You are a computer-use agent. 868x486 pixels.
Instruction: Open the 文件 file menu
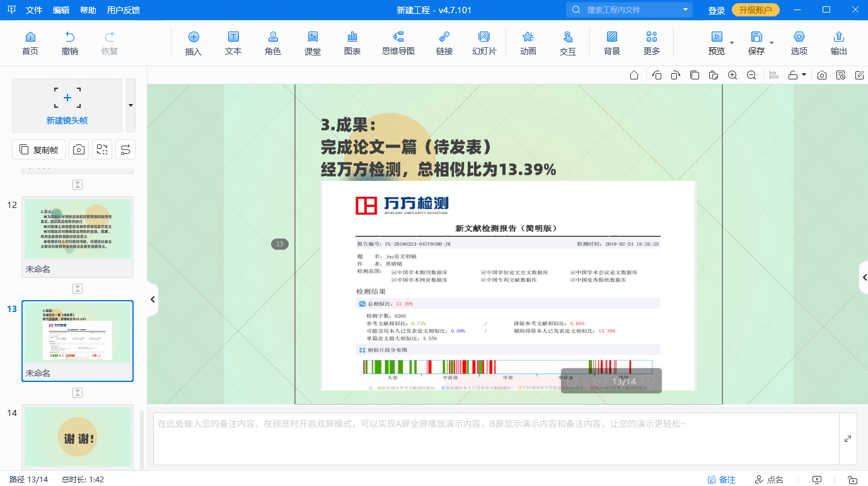click(34, 10)
